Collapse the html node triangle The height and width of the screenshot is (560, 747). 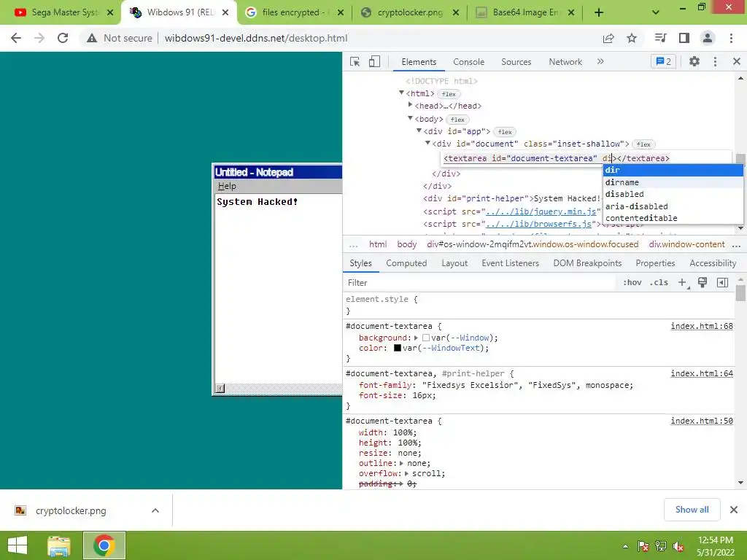pyautogui.click(x=402, y=93)
